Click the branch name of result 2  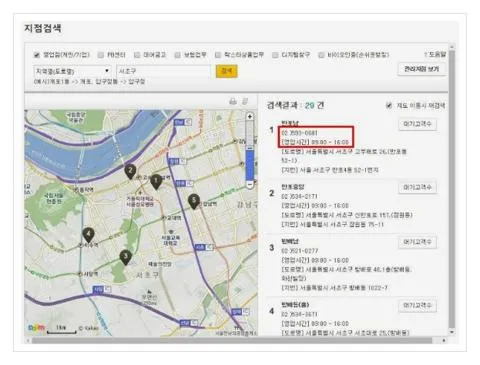pos(293,187)
